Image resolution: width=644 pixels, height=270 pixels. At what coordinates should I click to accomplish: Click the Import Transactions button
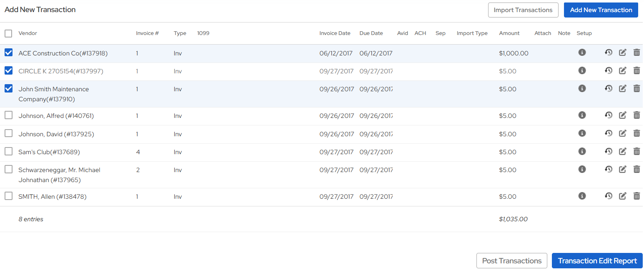523,10
